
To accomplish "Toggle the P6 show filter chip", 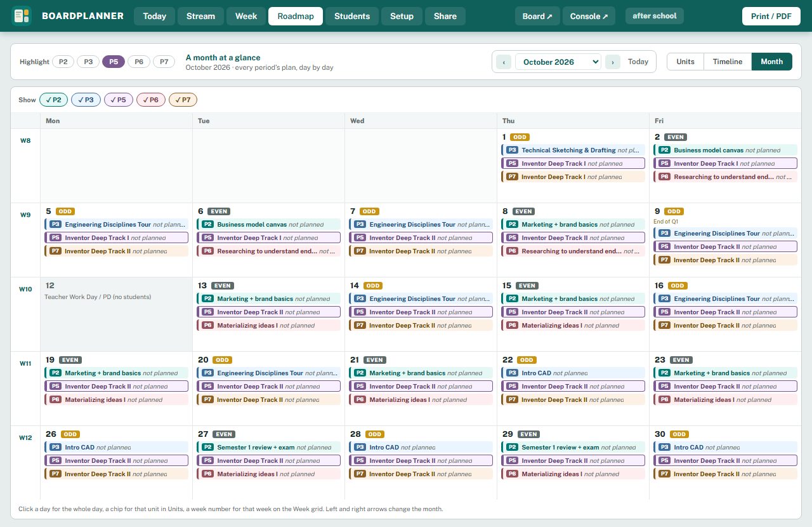I will 151,100.
